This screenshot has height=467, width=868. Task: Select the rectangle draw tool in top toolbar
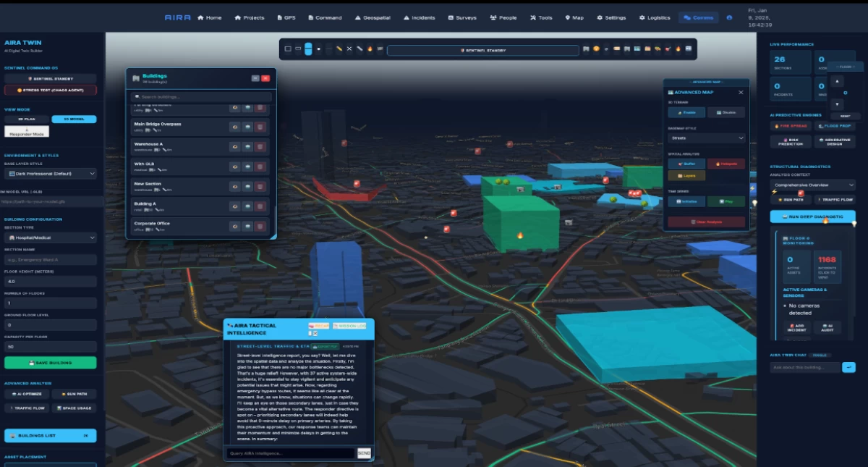tap(288, 49)
